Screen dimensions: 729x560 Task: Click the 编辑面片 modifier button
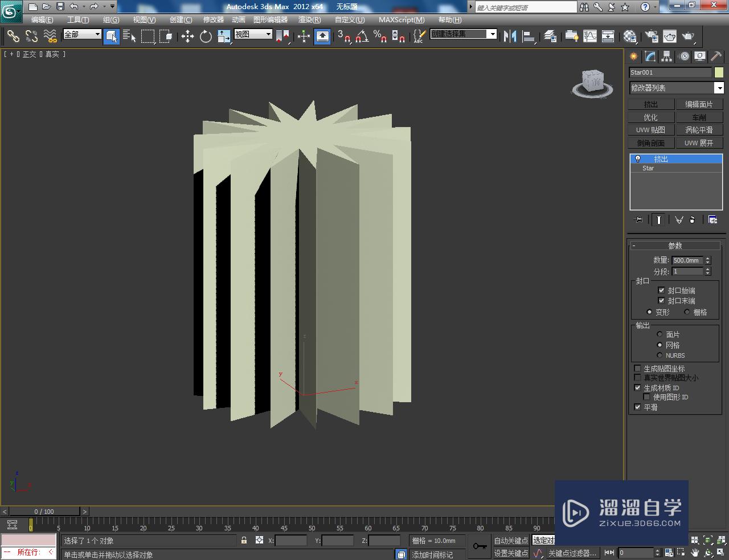(x=699, y=104)
